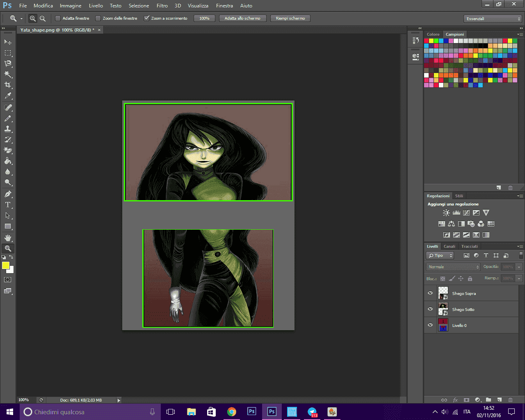This screenshot has width=525, height=420.
Task: Click the Adatta allo schermo button
Action: [x=242, y=18]
